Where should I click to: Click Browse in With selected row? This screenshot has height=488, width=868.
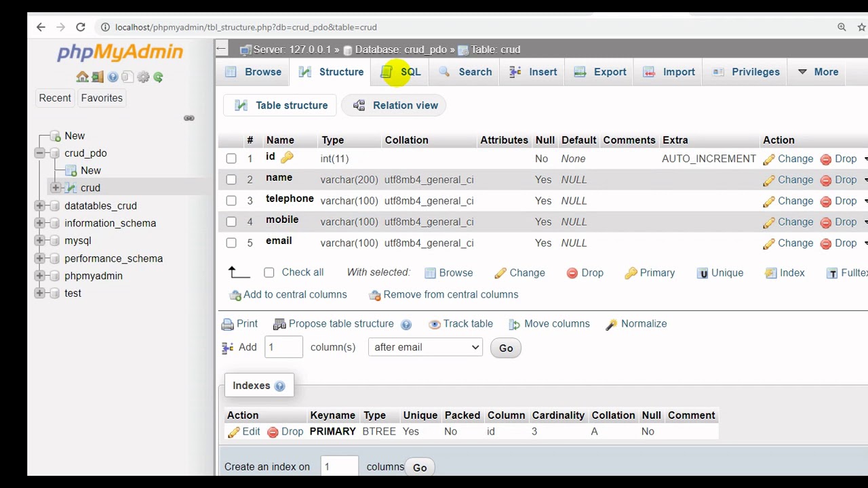tap(448, 272)
